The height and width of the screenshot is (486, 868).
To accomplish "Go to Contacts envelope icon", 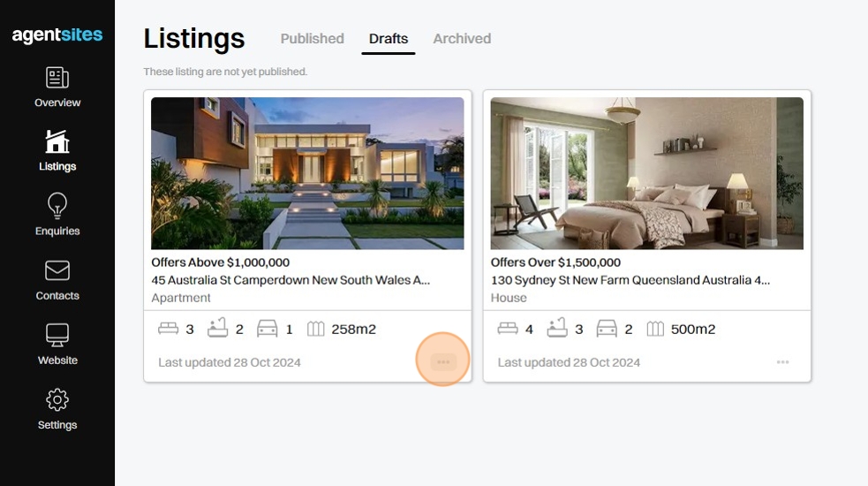I will point(57,270).
